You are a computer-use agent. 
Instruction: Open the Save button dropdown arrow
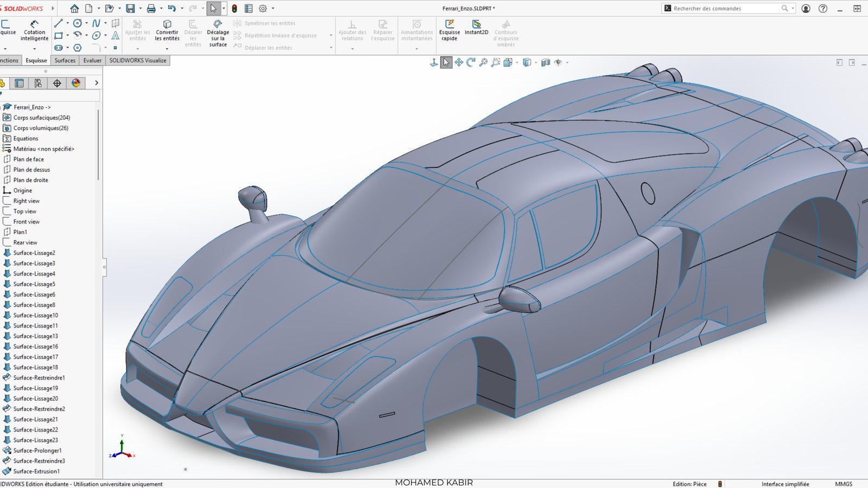coord(140,8)
